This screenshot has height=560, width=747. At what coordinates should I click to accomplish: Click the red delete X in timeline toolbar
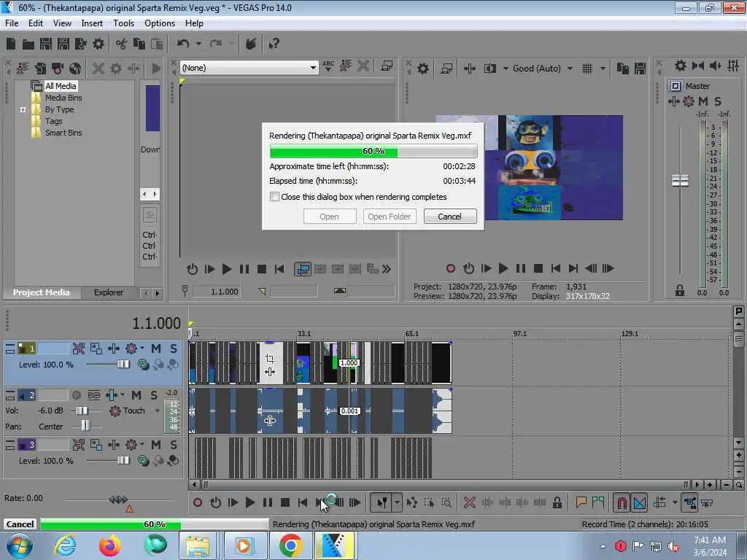coord(470,502)
